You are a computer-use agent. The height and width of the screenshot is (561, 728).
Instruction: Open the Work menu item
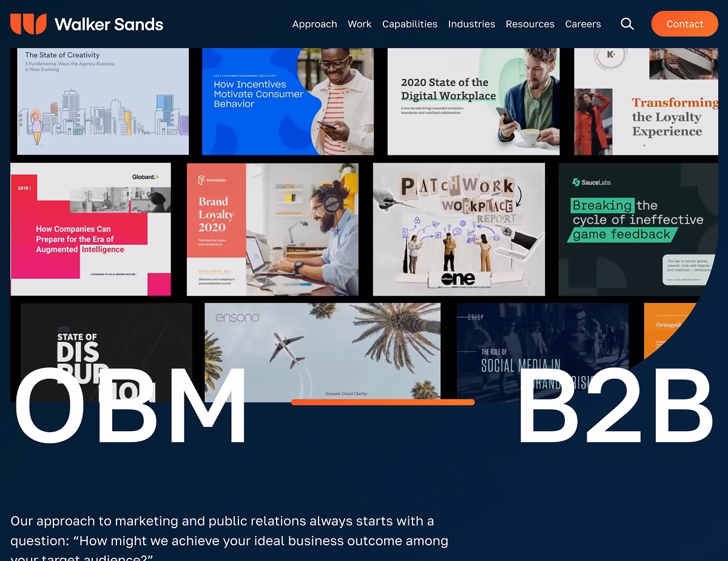(x=359, y=24)
